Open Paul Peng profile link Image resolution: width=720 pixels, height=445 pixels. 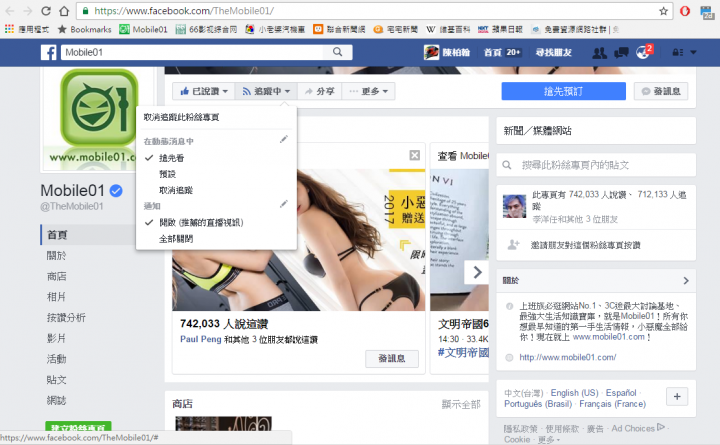coord(201,339)
